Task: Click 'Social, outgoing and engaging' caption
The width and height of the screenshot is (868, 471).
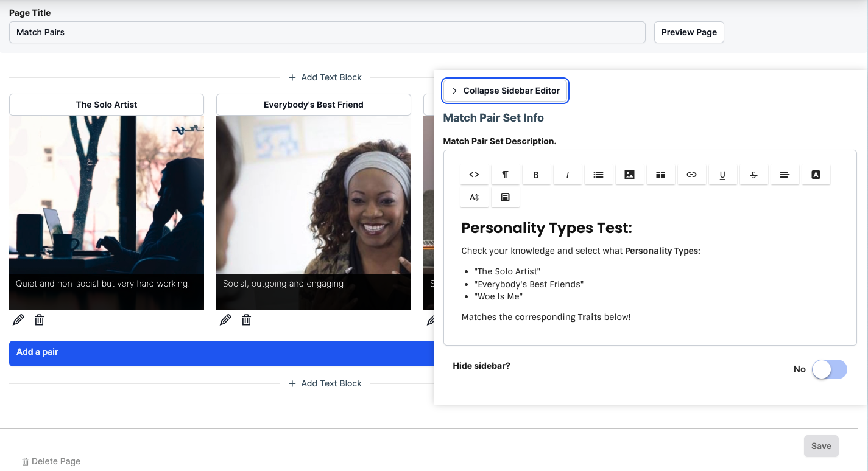Action: pos(283,284)
